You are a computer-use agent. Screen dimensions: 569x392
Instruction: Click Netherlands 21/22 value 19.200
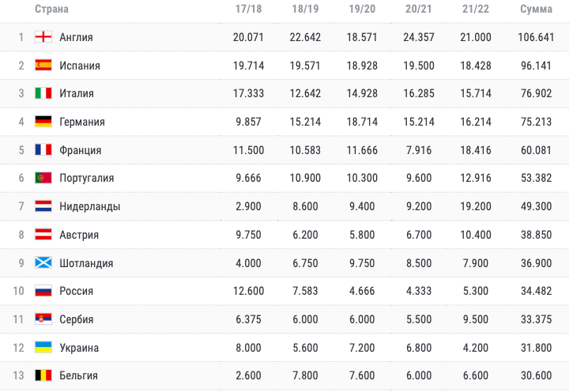(x=476, y=206)
